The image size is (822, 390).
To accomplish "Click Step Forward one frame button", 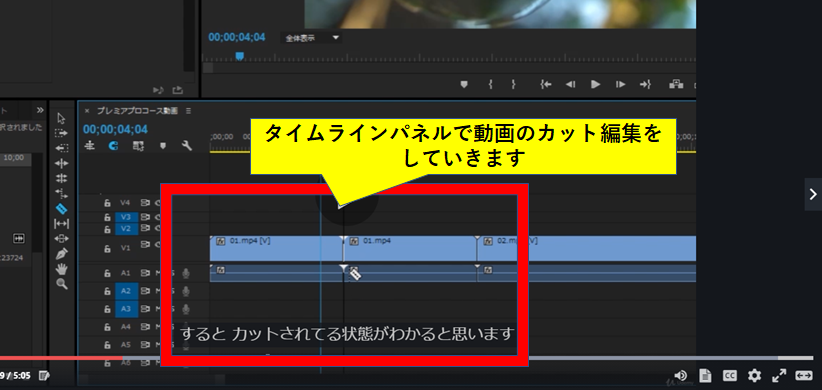I will [x=620, y=84].
